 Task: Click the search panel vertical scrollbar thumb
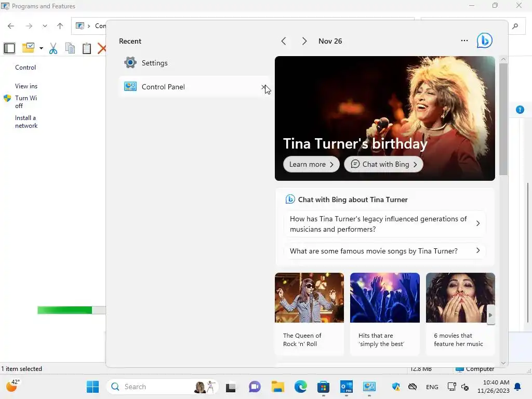click(503, 119)
